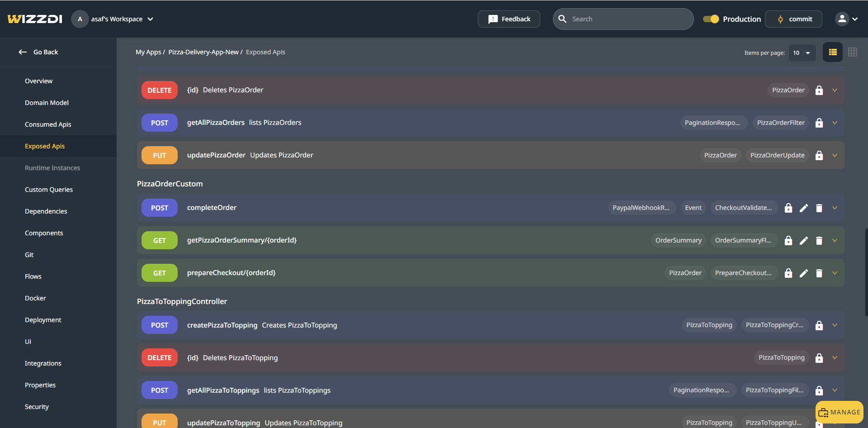Click the vertical page scrollbar
Screen dimensions: 868x428
(x=866, y=271)
